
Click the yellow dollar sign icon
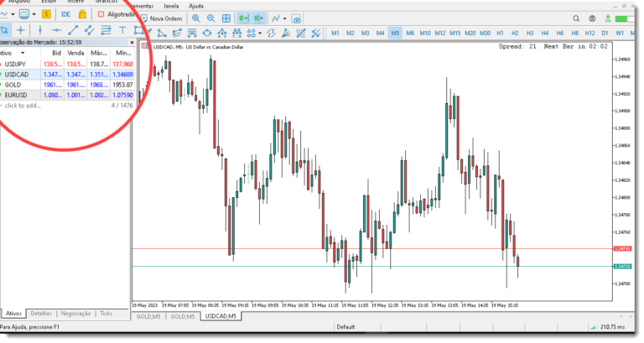tap(46, 14)
